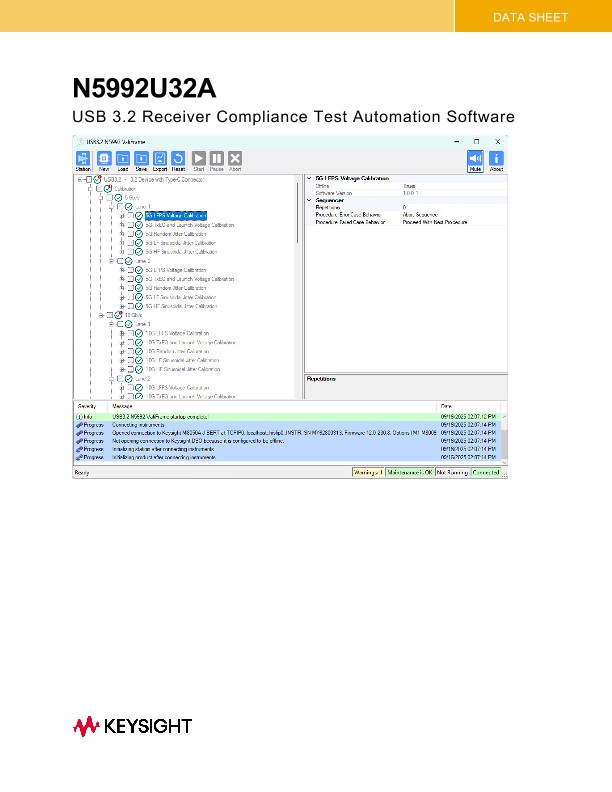Collapse the 10 Gb/s tree node
The width and height of the screenshot is (612, 792).
coord(100,315)
